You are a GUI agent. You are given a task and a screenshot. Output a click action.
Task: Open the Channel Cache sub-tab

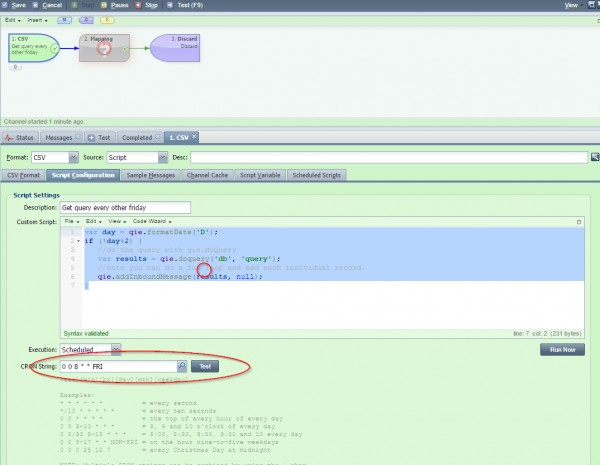pyautogui.click(x=207, y=175)
